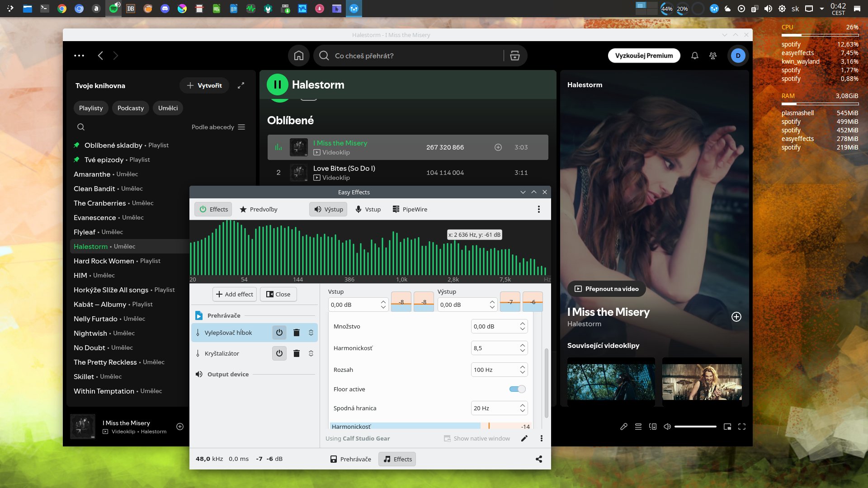The image size is (868, 488).
Task: Switch to Výstup tab in Easy Effects
Action: (x=328, y=209)
